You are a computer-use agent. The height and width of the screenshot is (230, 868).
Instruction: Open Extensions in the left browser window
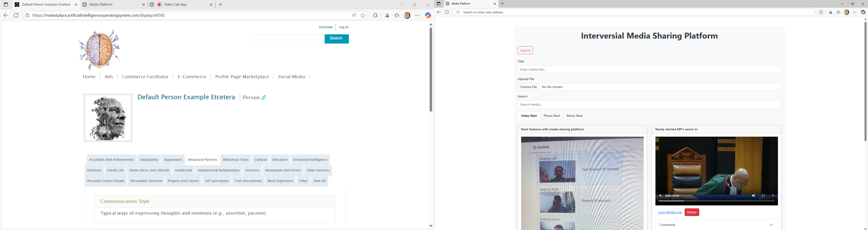(x=375, y=16)
